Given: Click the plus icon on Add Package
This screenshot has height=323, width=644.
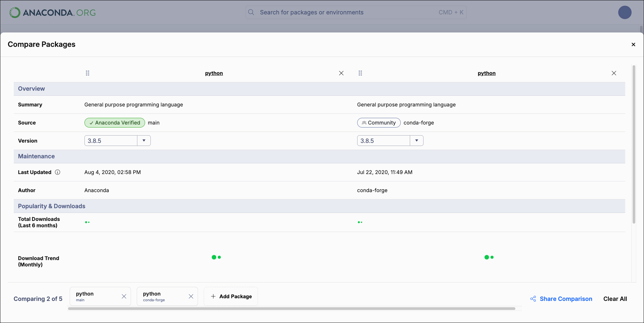Looking at the screenshot, I should pyautogui.click(x=213, y=297).
